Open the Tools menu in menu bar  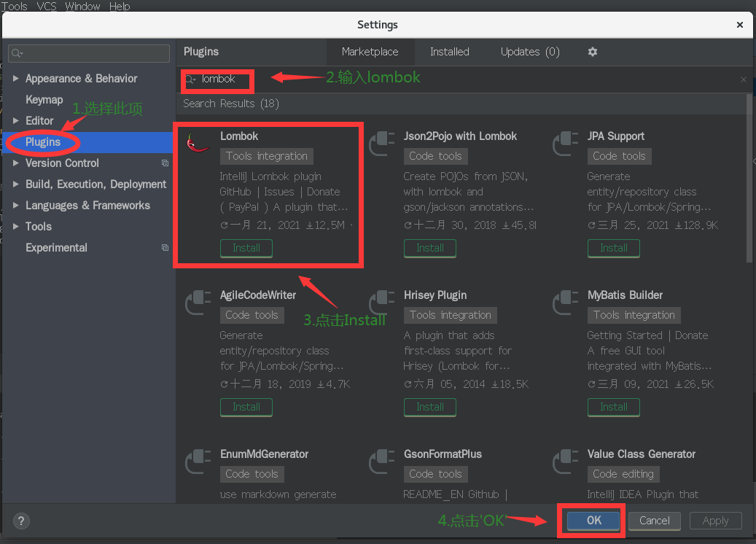(x=15, y=7)
